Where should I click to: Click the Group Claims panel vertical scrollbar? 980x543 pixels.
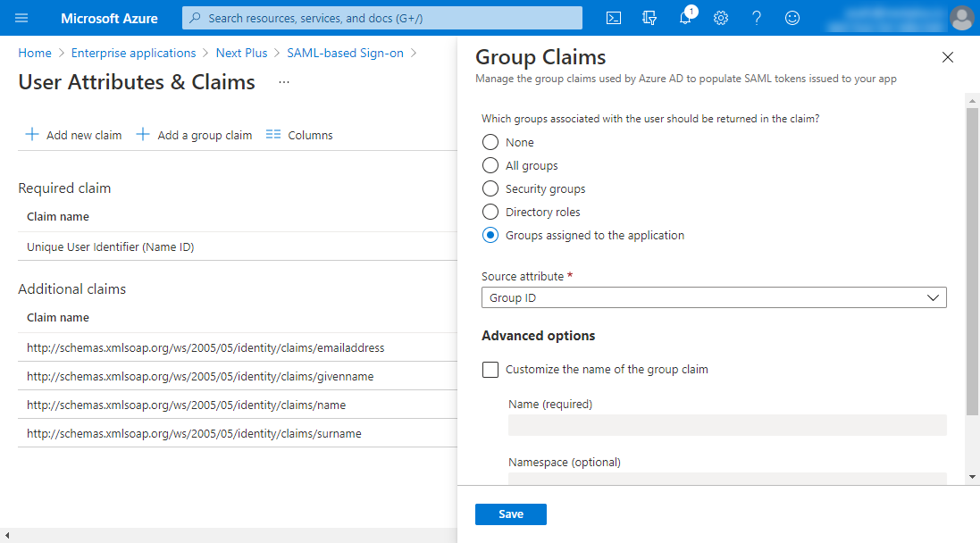pos(972,268)
